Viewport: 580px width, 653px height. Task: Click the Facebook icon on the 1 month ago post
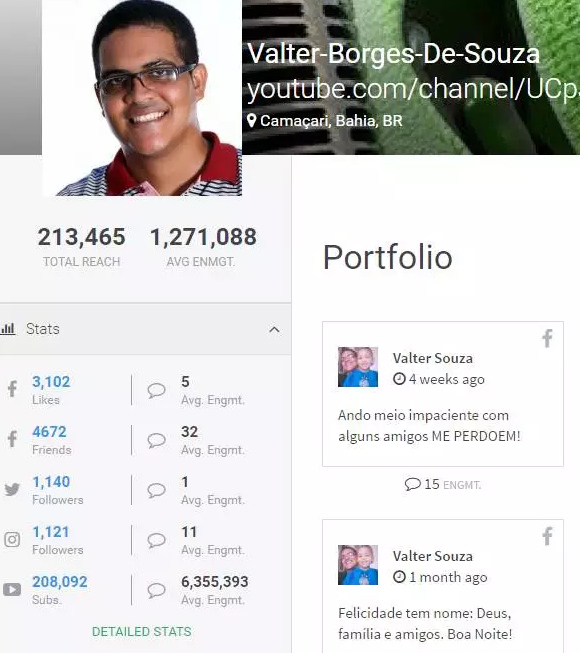pyautogui.click(x=547, y=536)
